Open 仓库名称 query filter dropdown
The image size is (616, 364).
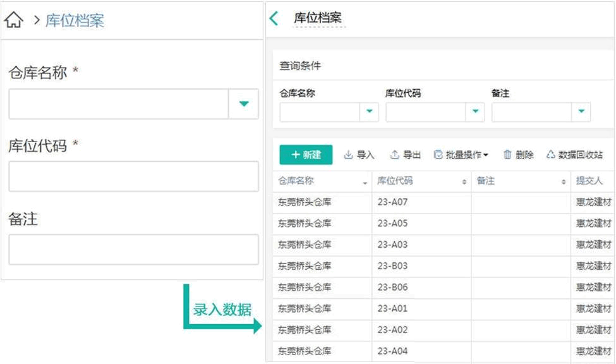coord(369,112)
